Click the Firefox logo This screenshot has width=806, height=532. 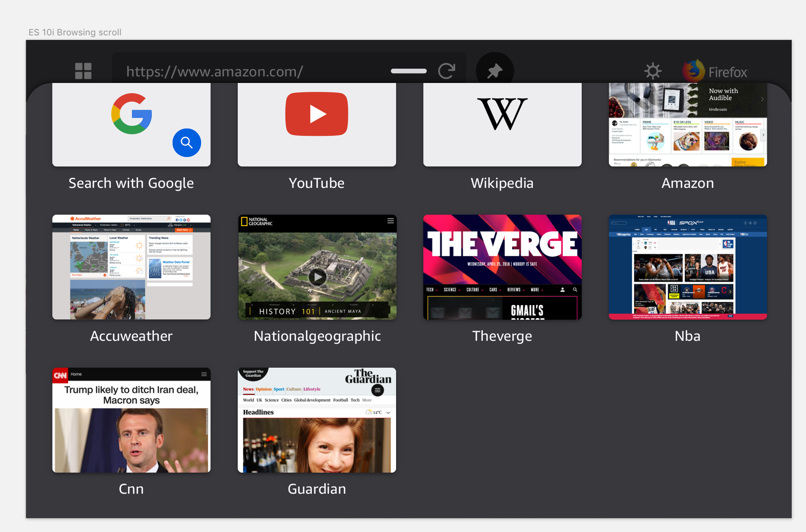(694, 71)
